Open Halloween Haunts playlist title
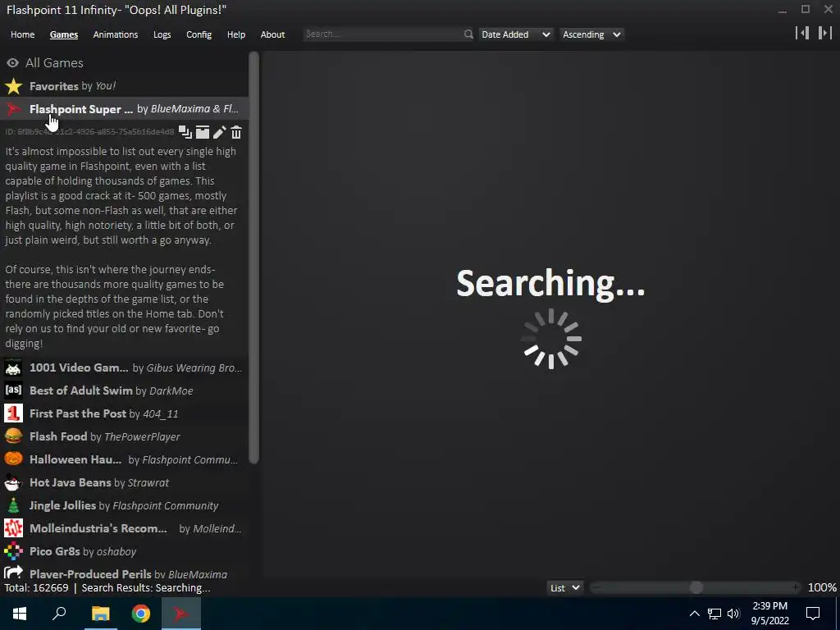The height and width of the screenshot is (630, 840). [75, 459]
